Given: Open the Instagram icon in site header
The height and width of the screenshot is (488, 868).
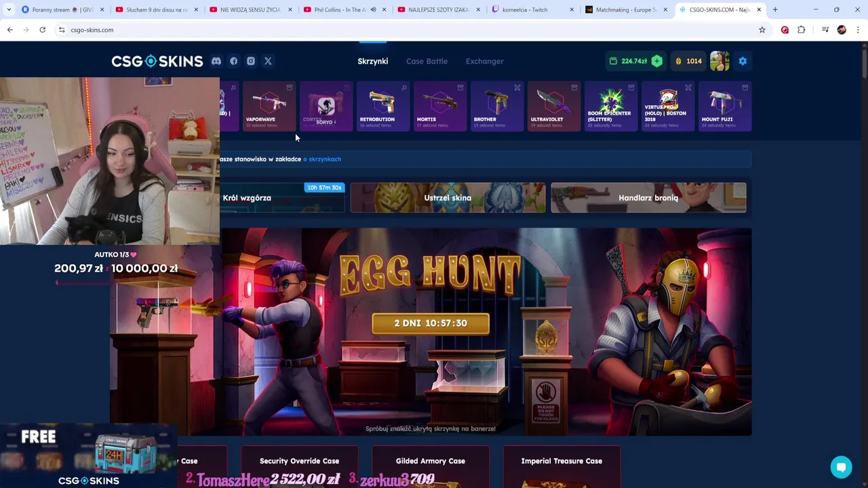Looking at the screenshot, I should (x=251, y=61).
